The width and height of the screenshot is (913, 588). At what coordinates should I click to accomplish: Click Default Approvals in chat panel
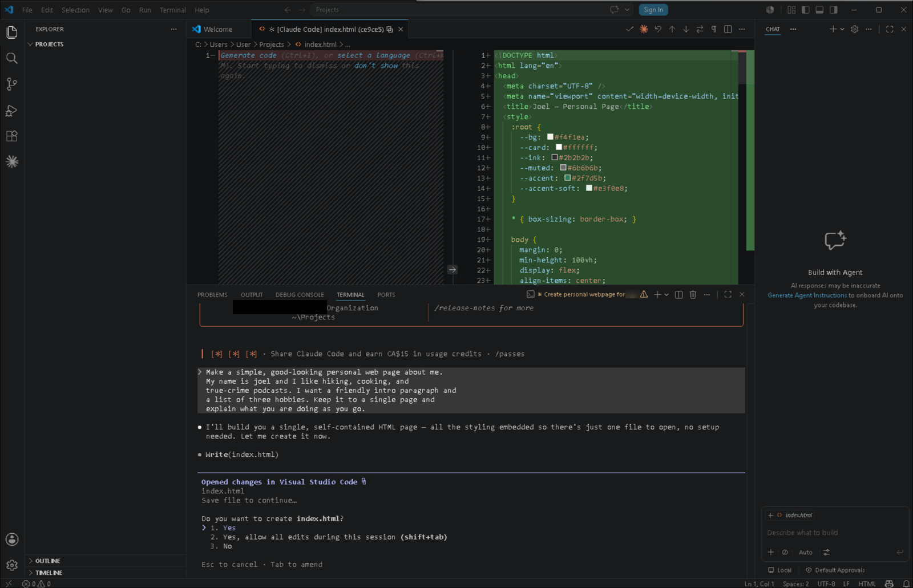click(835, 570)
